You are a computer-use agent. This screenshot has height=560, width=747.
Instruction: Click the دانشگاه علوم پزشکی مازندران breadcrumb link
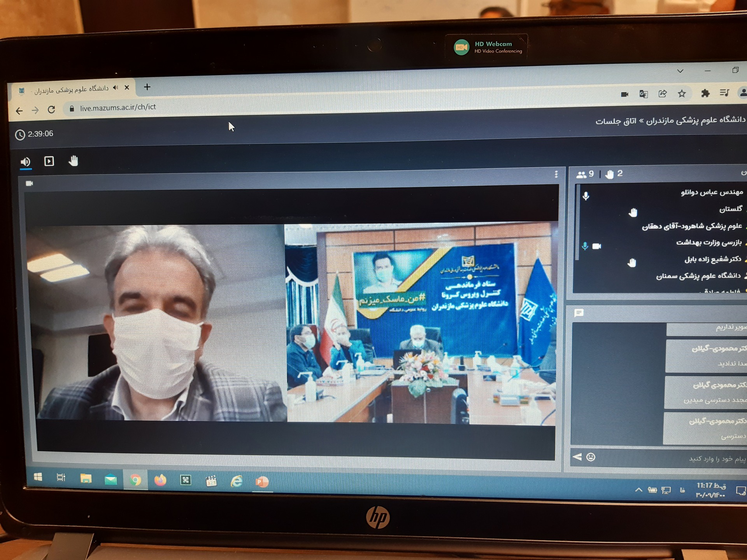pyautogui.click(x=696, y=120)
